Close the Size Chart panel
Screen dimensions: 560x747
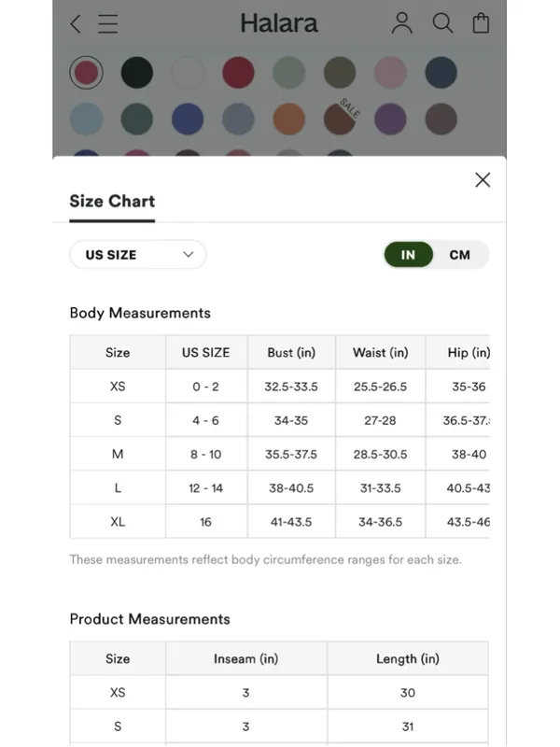(x=483, y=180)
